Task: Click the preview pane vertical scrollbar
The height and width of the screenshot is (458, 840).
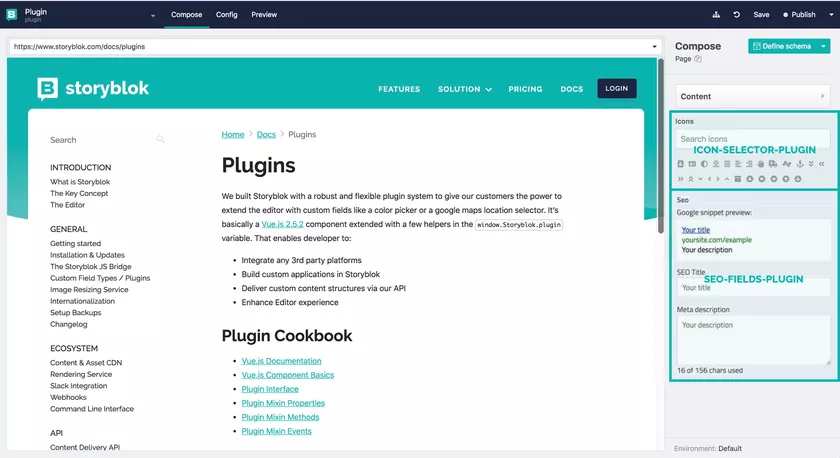Action: coord(661,146)
